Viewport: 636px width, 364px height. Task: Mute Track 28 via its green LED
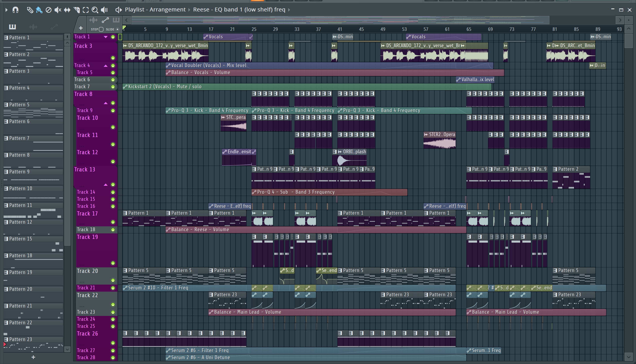pos(113,358)
